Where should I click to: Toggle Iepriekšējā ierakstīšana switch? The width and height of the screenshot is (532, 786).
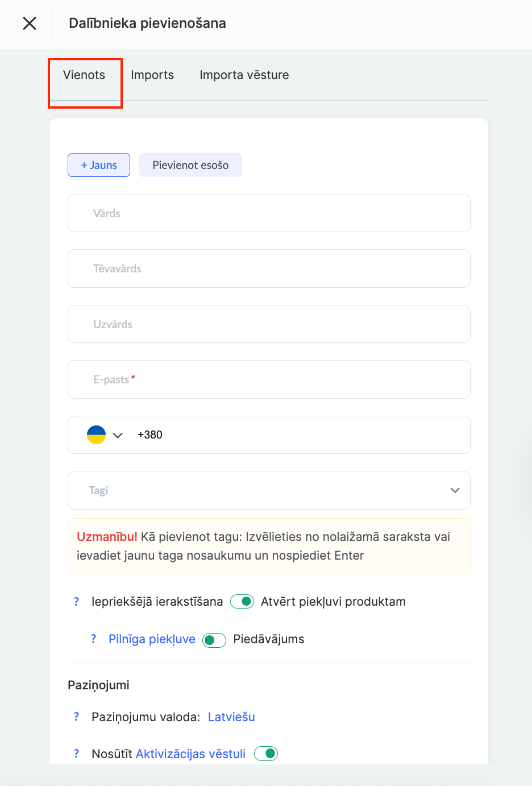[x=242, y=602]
